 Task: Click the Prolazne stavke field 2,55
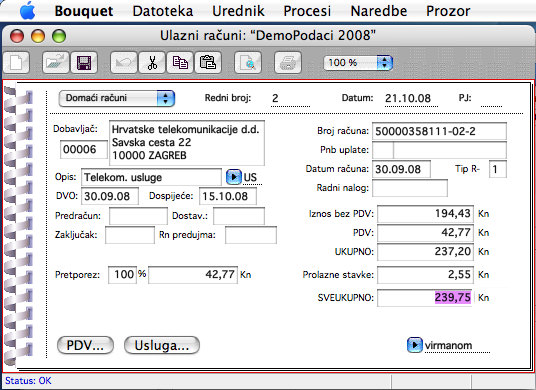point(426,275)
